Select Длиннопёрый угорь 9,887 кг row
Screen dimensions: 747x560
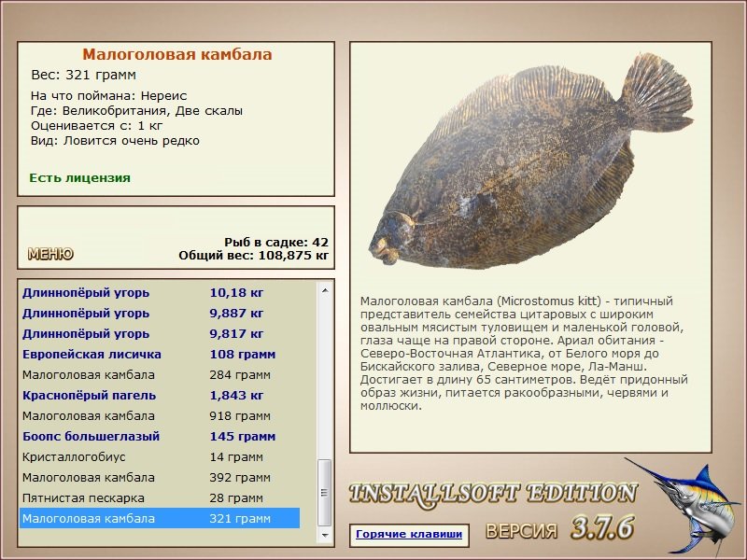[160, 314]
